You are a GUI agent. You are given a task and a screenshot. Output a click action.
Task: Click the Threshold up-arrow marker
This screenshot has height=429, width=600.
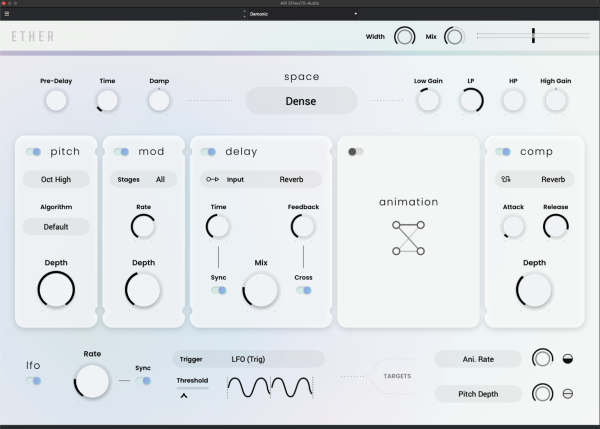coord(184,395)
